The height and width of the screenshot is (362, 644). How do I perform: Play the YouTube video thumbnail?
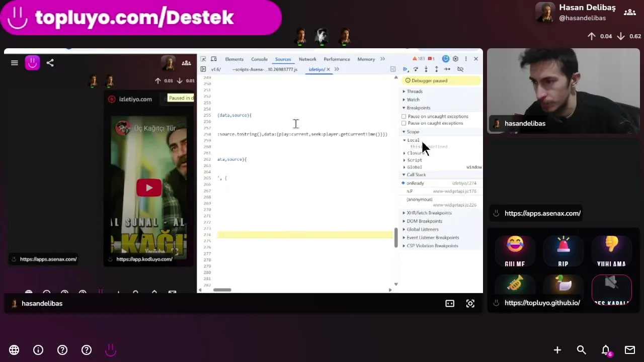(x=149, y=188)
